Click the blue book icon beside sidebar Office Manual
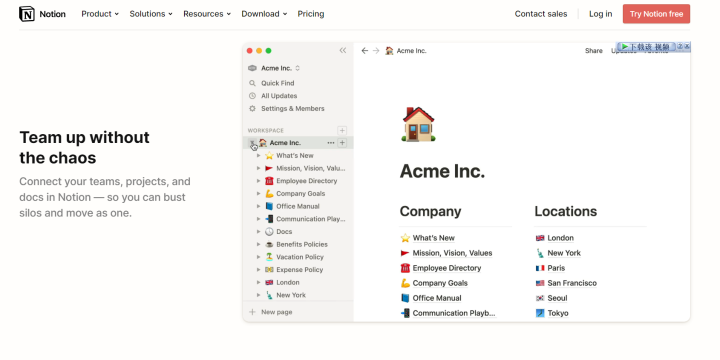 269,206
